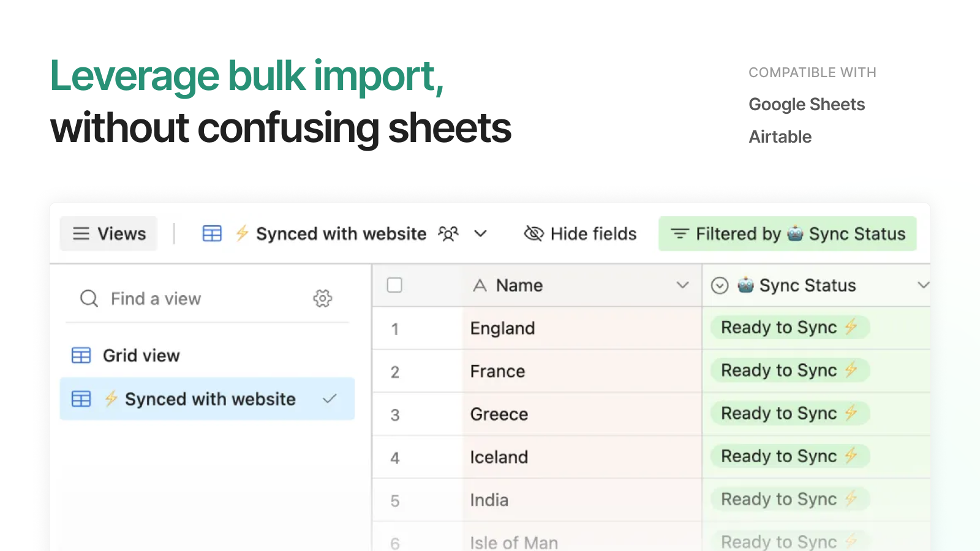The width and height of the screenshot is (980, 551).
Task: Select the India name cell
Action: [582, 500]
